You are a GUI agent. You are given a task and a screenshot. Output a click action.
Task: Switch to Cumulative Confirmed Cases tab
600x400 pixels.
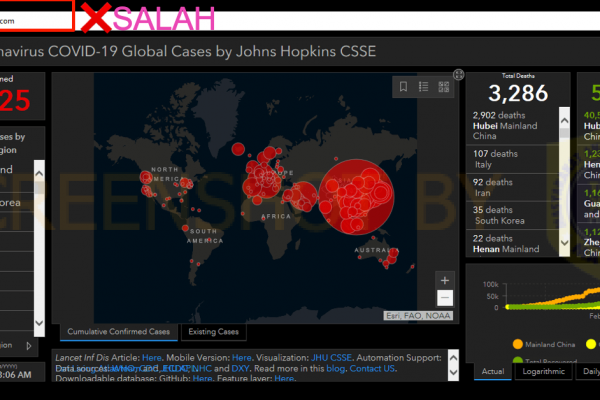click(x=119, y=332)
